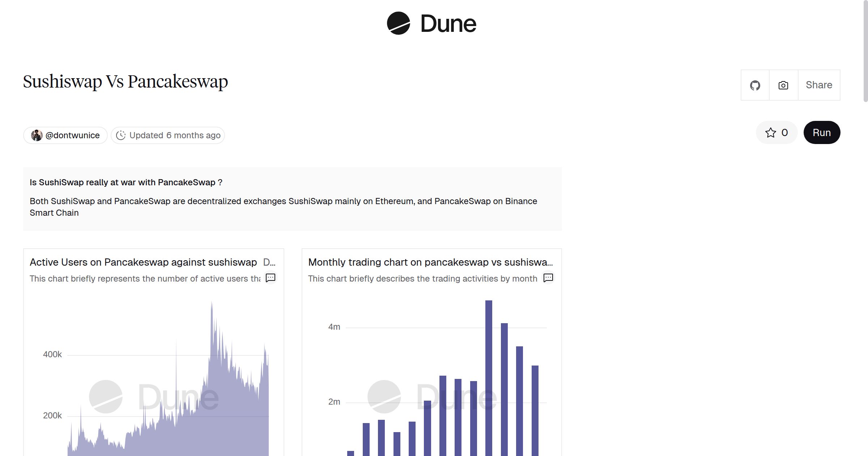
Task: Click the Share button
Action: coord(819,85)
